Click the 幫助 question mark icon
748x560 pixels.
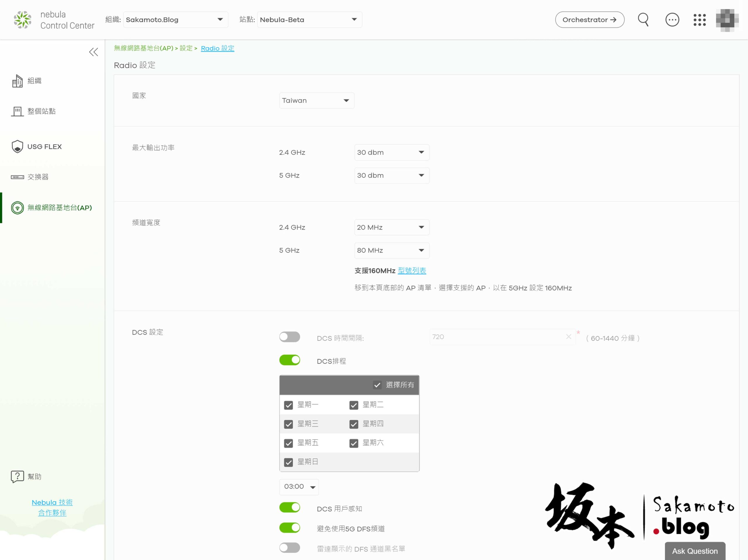click(x=17, y=476)
